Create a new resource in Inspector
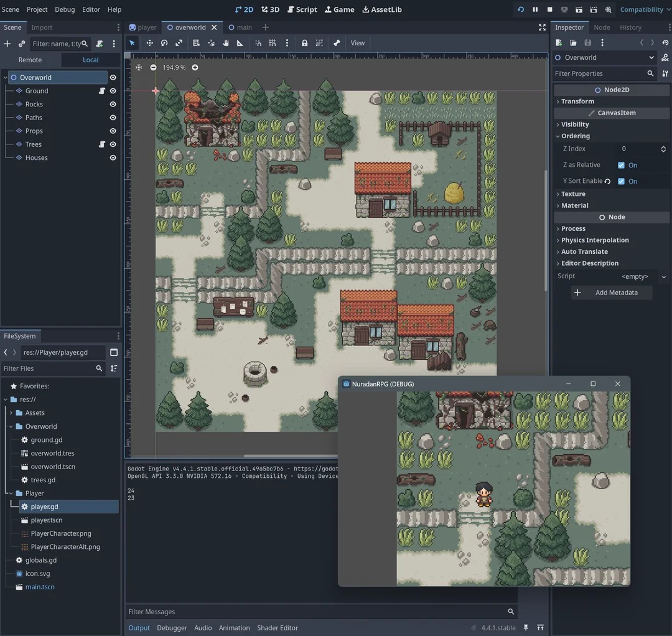The width and height of the screenshot is (672, 636). click(x=559, y=42)
